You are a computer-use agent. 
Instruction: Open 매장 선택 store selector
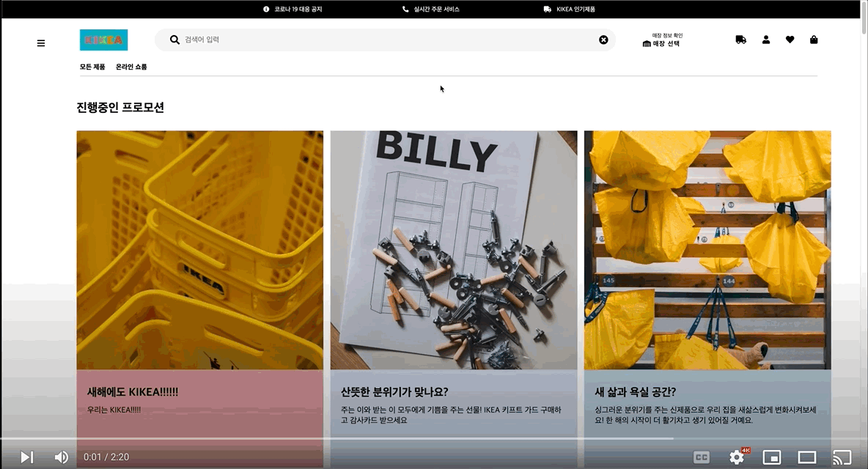[662, 40]
